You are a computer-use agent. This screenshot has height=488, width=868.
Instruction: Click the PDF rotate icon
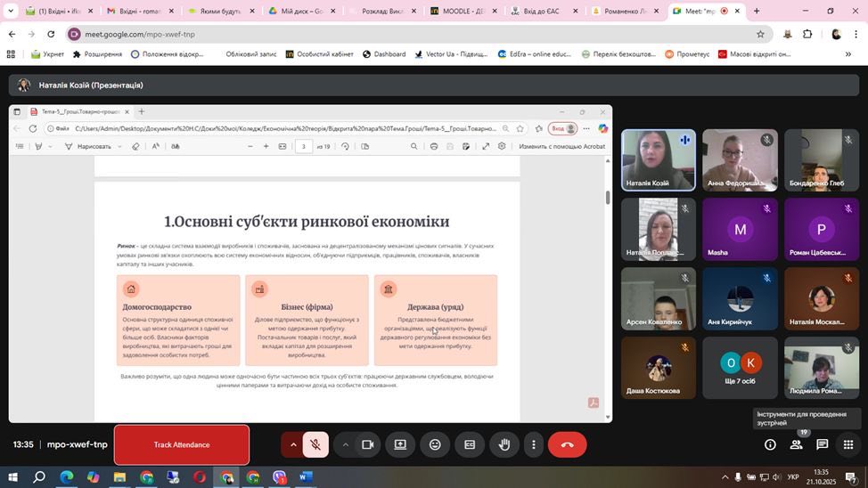[346, 147]
